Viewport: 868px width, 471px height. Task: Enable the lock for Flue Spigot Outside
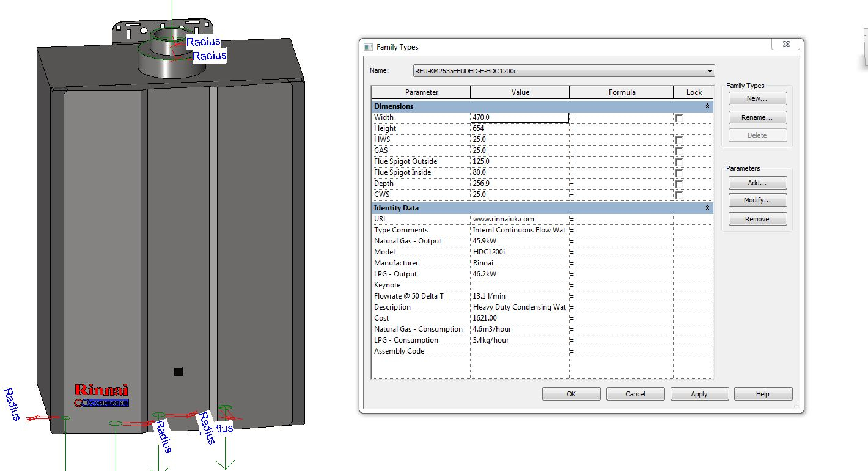[679, 162]
